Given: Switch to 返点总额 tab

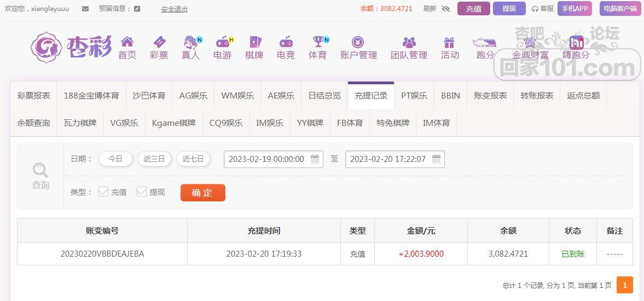Looking at the screenshot, I should pyautogui.click(x=583, y=96).
